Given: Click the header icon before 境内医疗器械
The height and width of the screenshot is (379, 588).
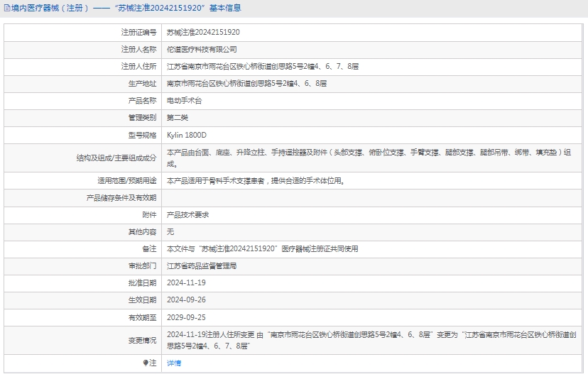Looking at the screenshot, I should click(6, 9).
